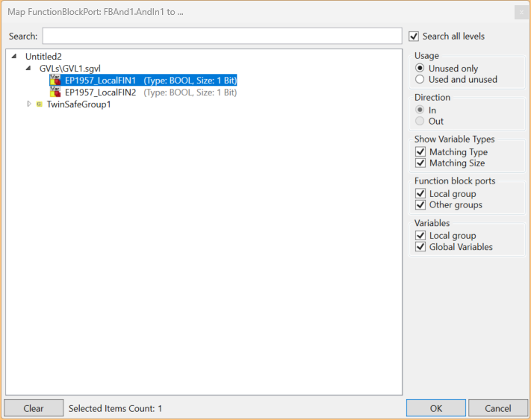Toggle Variables Local group checkbox
Image resolution: width=531 pixels, height=420 pixels.
(420, 235)
